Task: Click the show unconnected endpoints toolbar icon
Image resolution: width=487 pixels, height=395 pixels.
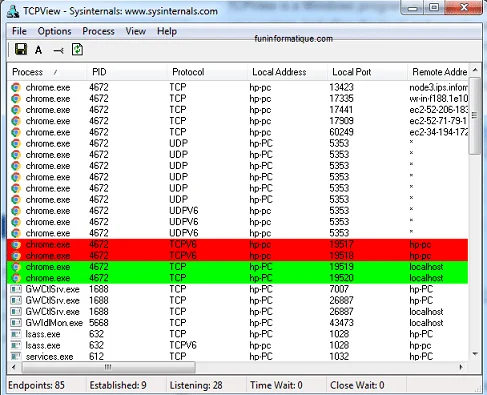Action: click(58, 51)
